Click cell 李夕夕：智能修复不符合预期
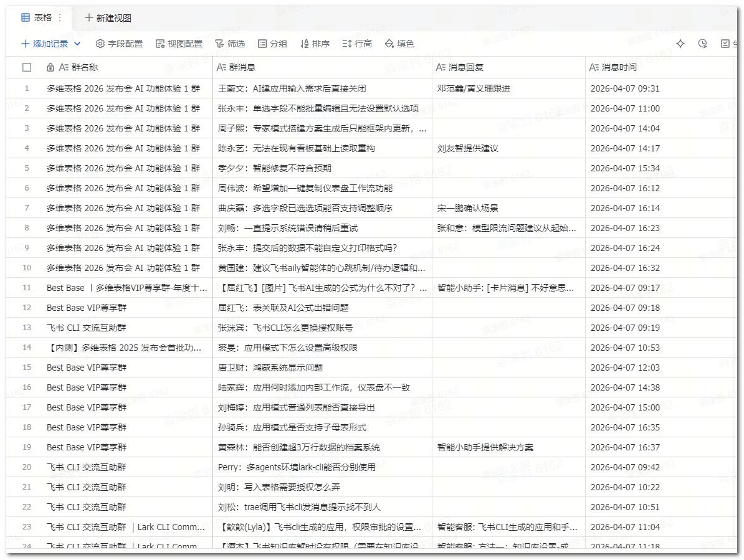 [x=323, y=168]
